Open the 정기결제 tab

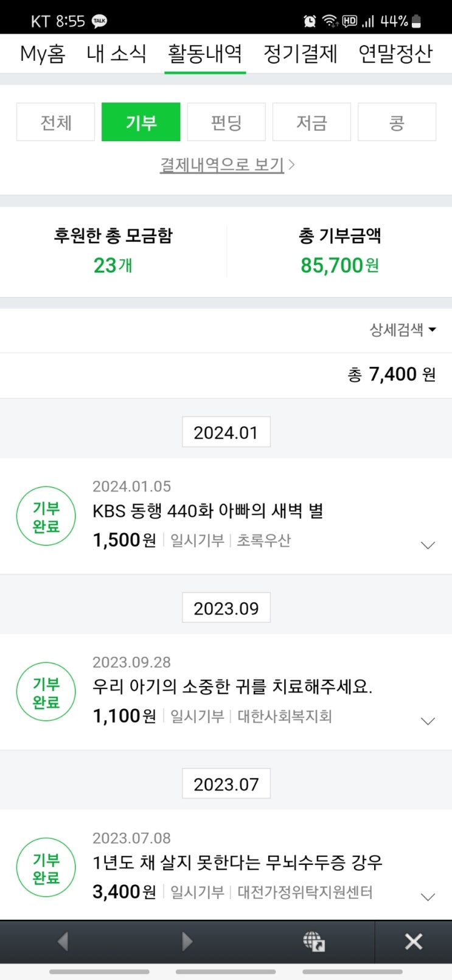pyautogui.click(x=300, y=54)
